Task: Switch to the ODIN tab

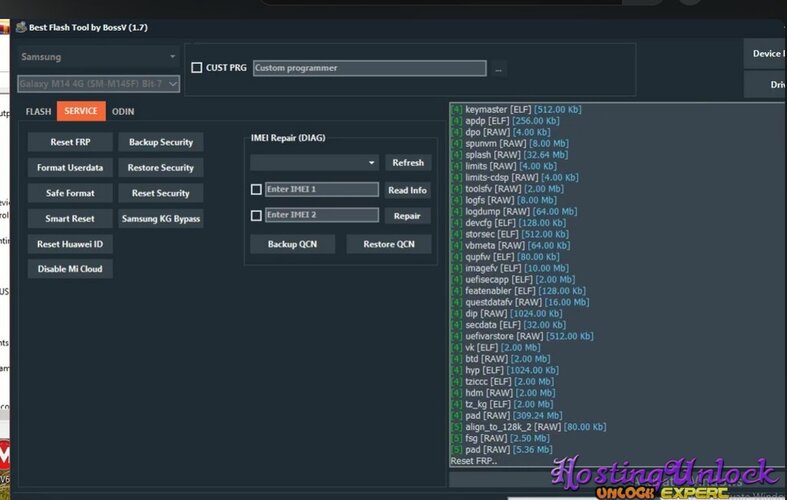Action: click(x=124, y=112)
